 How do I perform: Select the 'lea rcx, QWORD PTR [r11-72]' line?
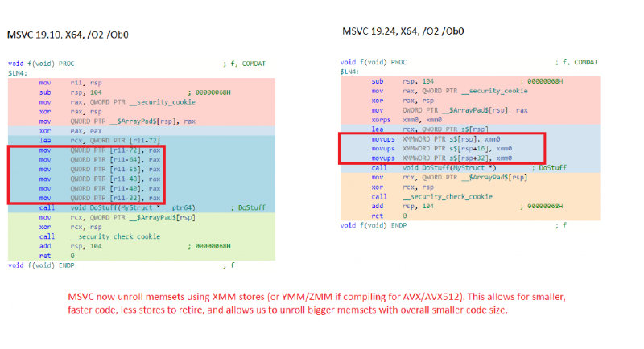click(101, 141)
